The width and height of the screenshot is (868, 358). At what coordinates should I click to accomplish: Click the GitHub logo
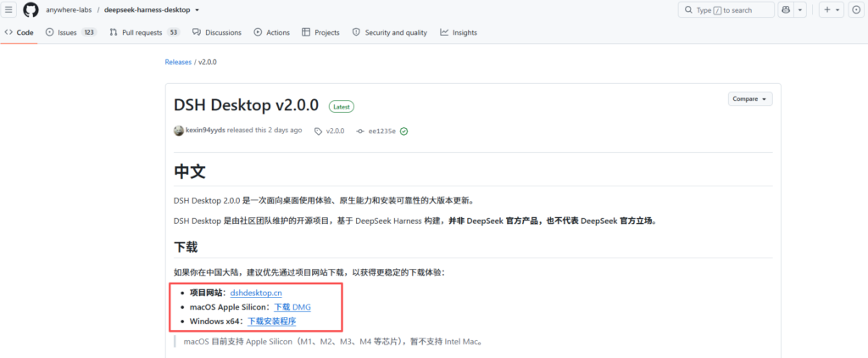click(31, 10)
